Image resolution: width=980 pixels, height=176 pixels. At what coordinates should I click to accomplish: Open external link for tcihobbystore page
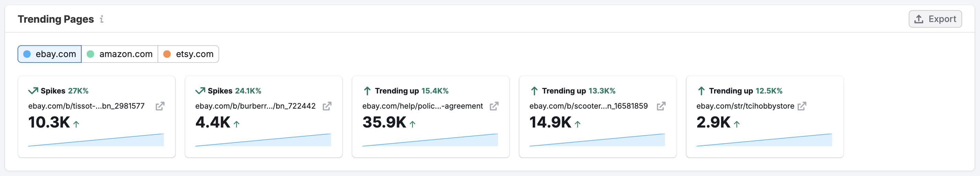(802, 106)
